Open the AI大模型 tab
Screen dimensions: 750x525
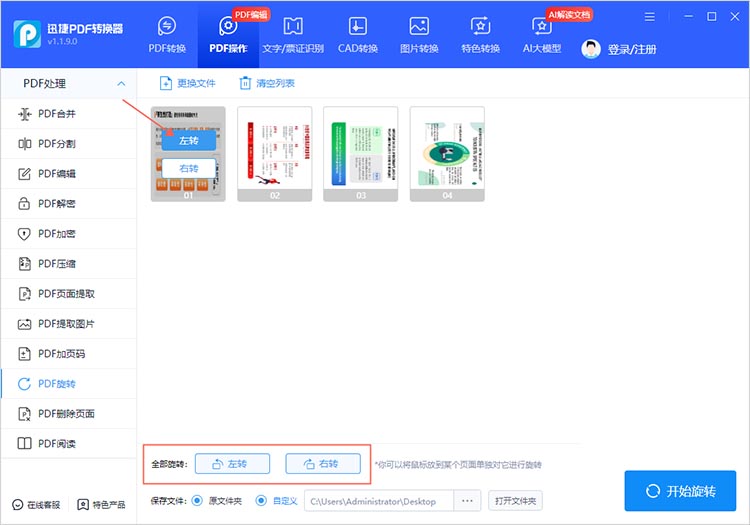point(541,34)
